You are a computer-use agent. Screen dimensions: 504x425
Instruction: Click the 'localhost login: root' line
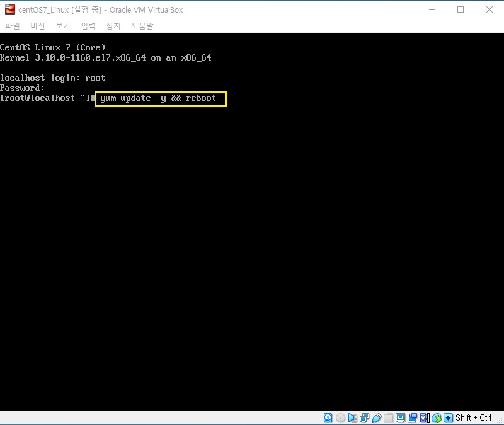click(x=53, y=78)
